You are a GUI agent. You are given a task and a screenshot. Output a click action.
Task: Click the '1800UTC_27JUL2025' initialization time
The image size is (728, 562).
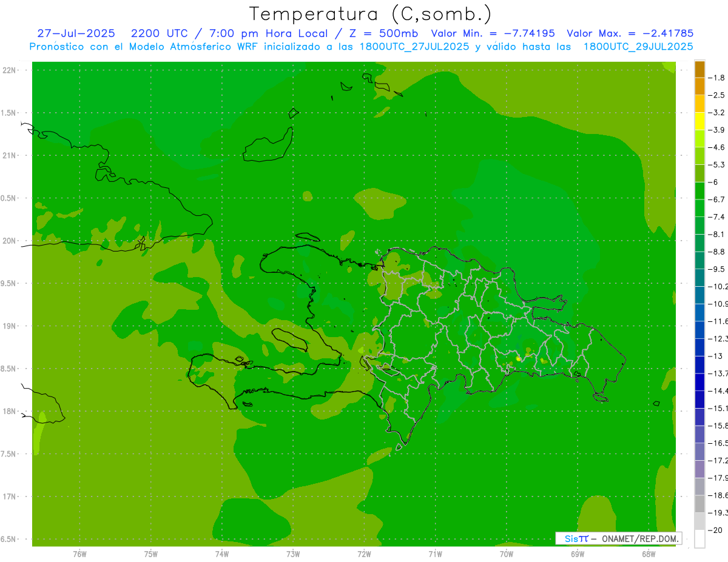coord(414,47)
